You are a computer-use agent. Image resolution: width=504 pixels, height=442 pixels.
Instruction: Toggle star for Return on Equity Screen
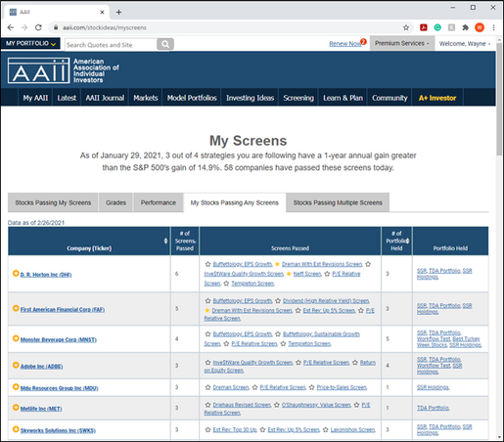pyautogui.click(x=355, y=363)
